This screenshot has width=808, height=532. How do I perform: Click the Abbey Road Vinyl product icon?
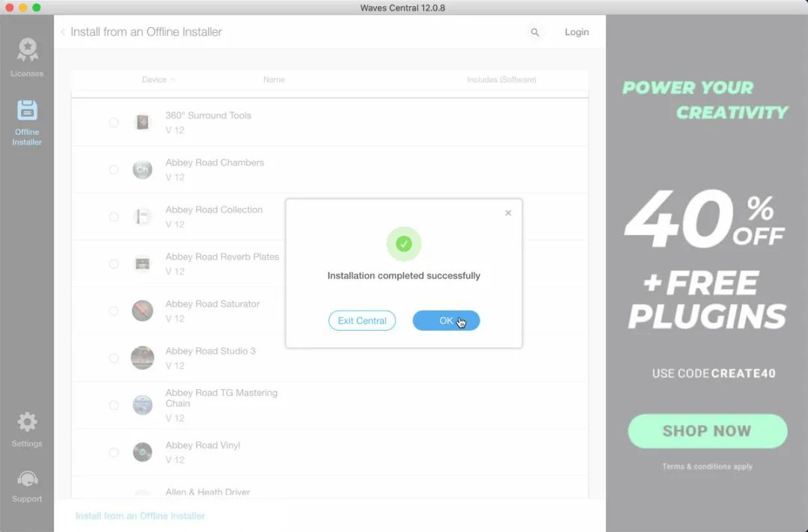coord(142,452)
